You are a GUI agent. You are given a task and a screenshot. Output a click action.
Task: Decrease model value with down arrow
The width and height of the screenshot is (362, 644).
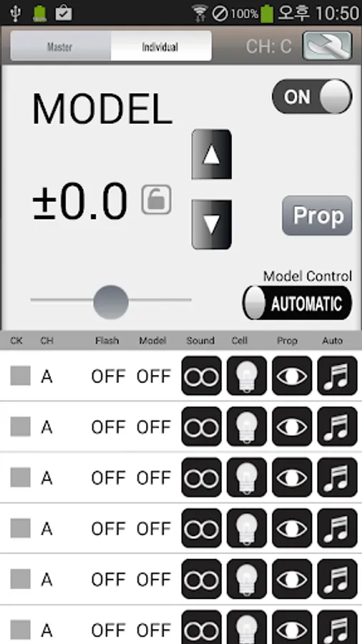click(212, 225)
